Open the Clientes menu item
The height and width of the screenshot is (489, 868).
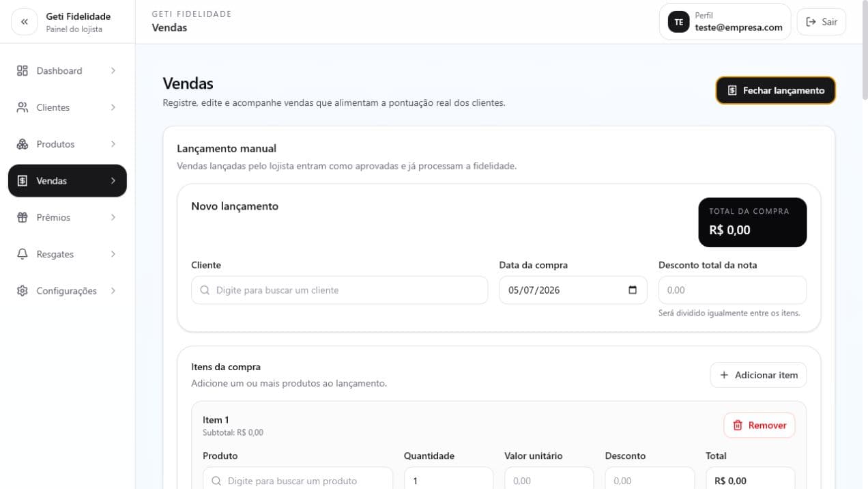pos(68,107)
